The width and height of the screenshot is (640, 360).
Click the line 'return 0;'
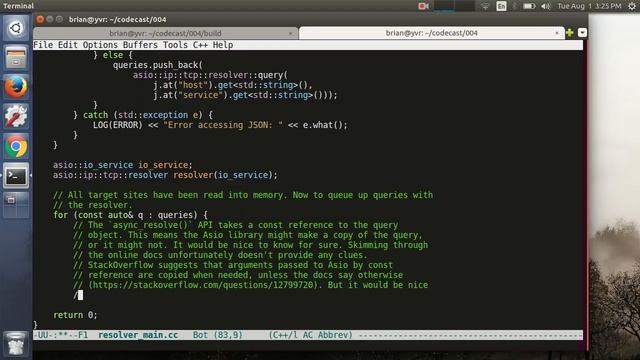[x=75, y=315]
